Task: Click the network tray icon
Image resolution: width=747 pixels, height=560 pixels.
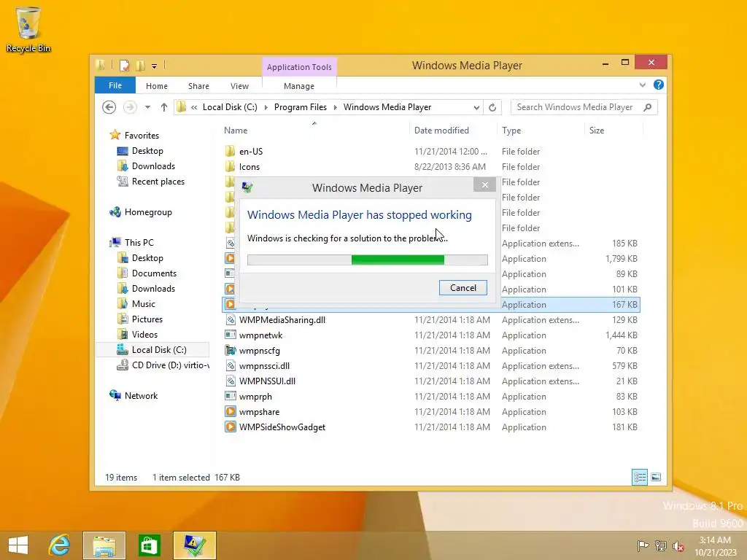Action: click(x=660, y=545)
